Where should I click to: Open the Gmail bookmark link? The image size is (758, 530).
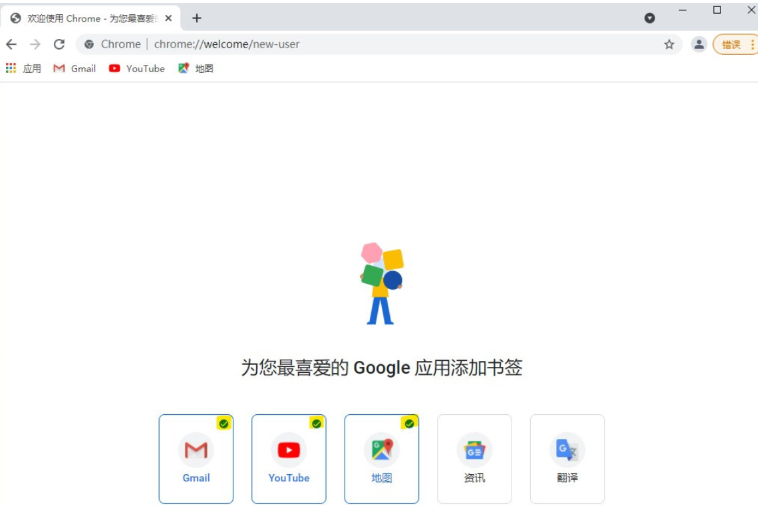pos(75,69)
